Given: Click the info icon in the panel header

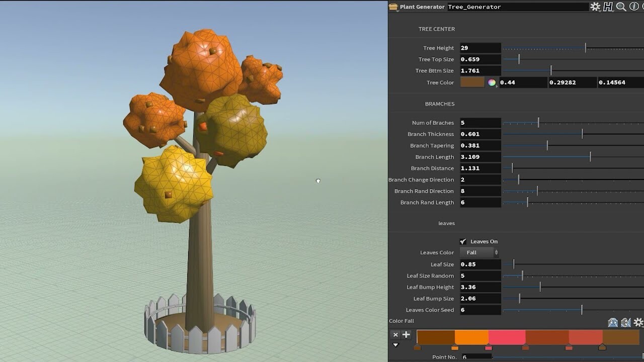Looking at the screenshot, I should tap(633, 7).
